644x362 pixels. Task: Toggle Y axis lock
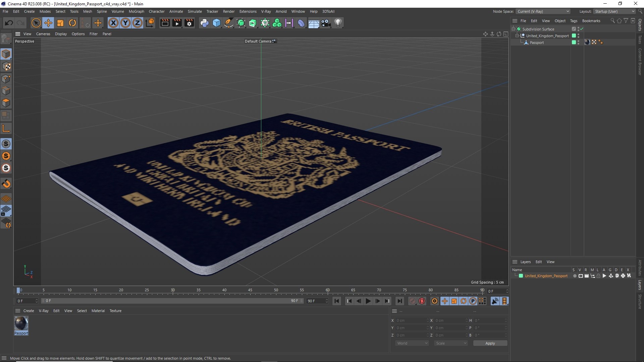[x=125, y=23]
